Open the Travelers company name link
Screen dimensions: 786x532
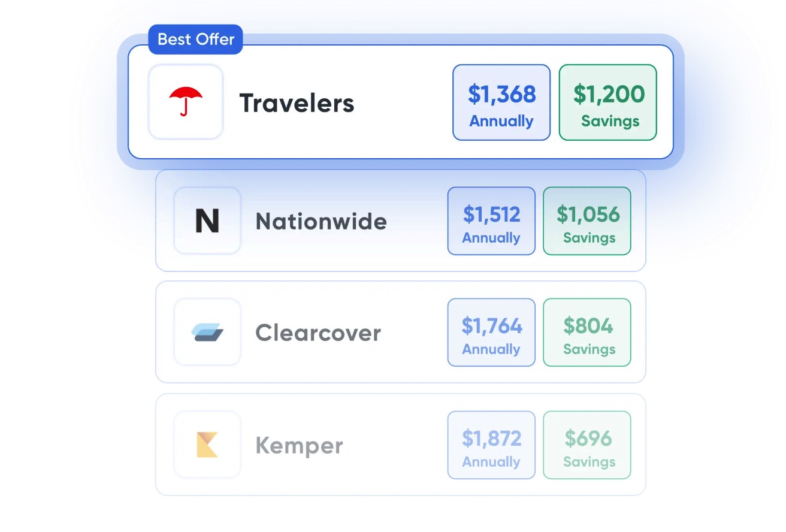tap(297, 103)
